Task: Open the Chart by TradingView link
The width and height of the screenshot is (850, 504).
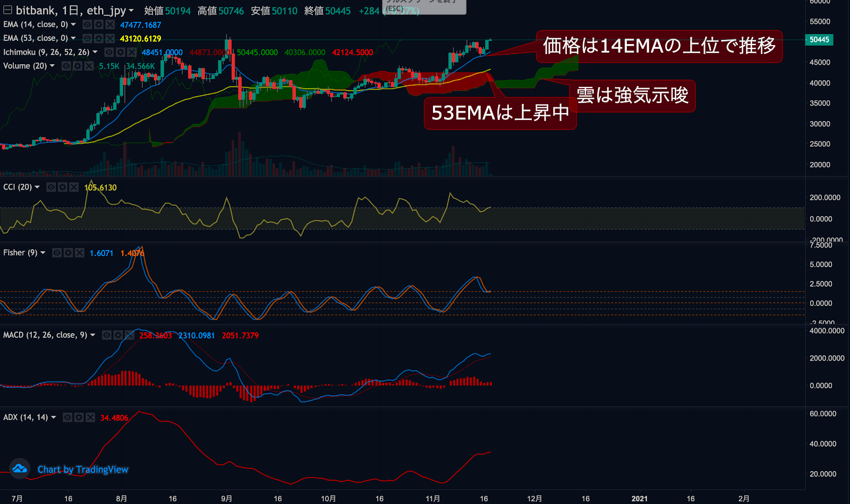Action: 83,469
